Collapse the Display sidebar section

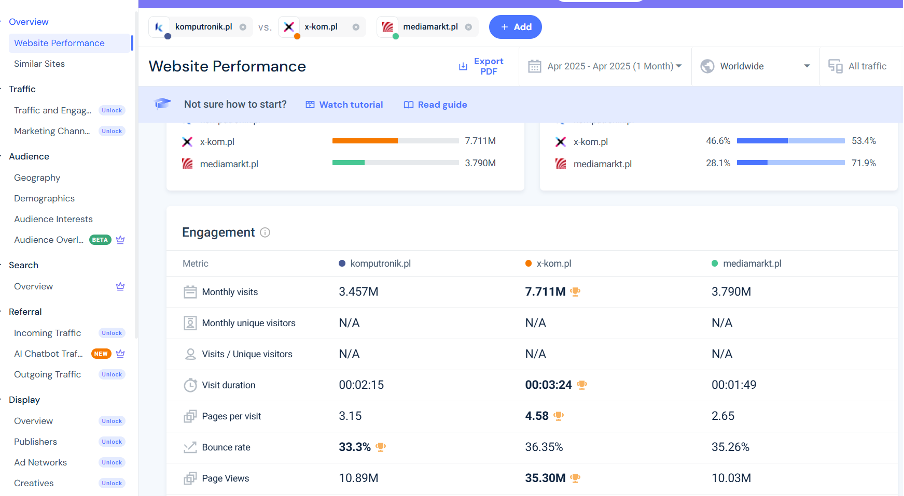pyautogui.click(x=24, y=400)
